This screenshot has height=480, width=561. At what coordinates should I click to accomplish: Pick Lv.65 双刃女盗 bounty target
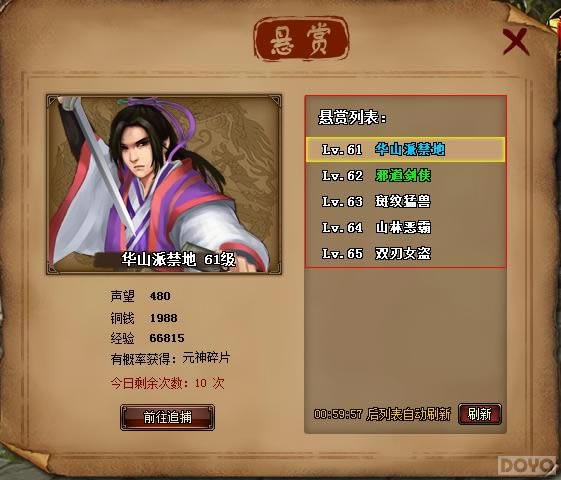coord(405,254)
